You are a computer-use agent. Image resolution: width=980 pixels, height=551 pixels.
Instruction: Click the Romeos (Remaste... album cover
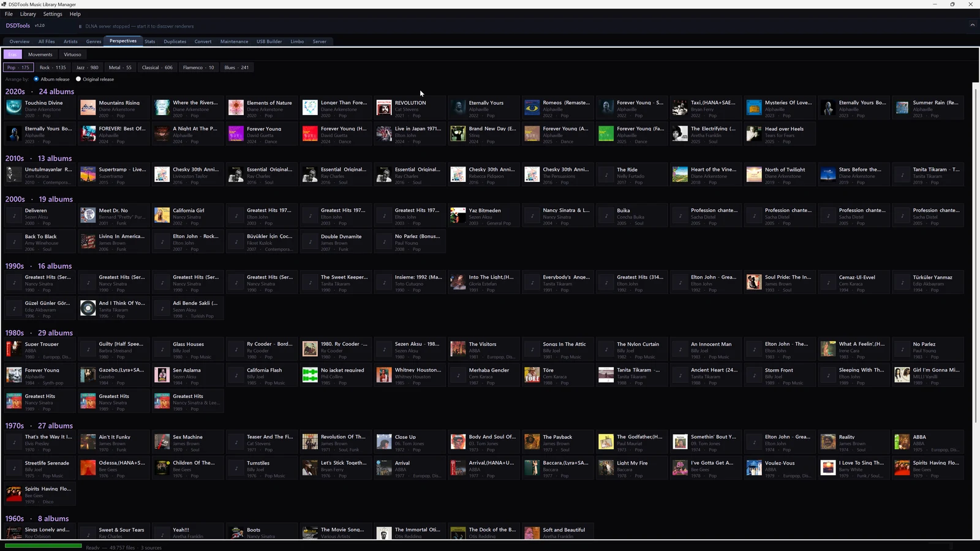point(532,108)
